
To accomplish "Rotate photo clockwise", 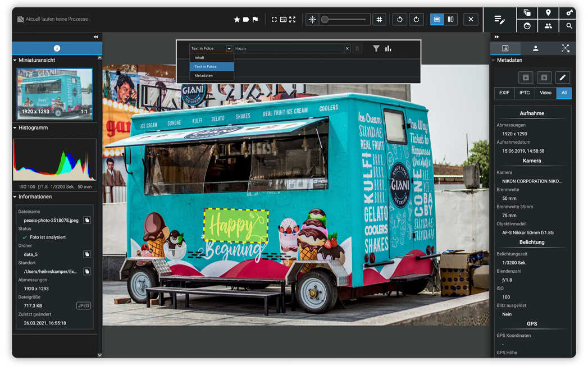I will click(416, 20).
